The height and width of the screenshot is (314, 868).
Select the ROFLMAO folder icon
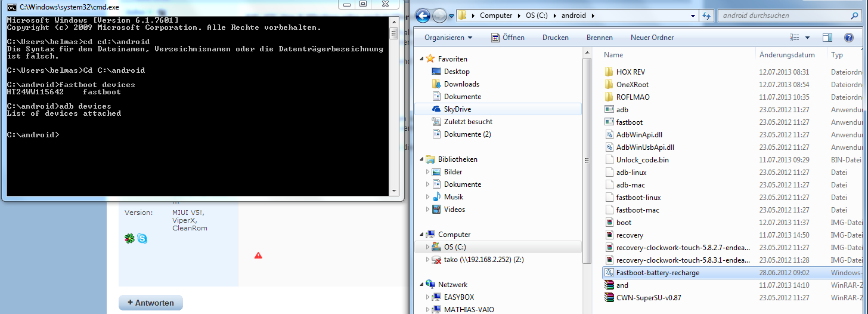(x=609, y=97)
